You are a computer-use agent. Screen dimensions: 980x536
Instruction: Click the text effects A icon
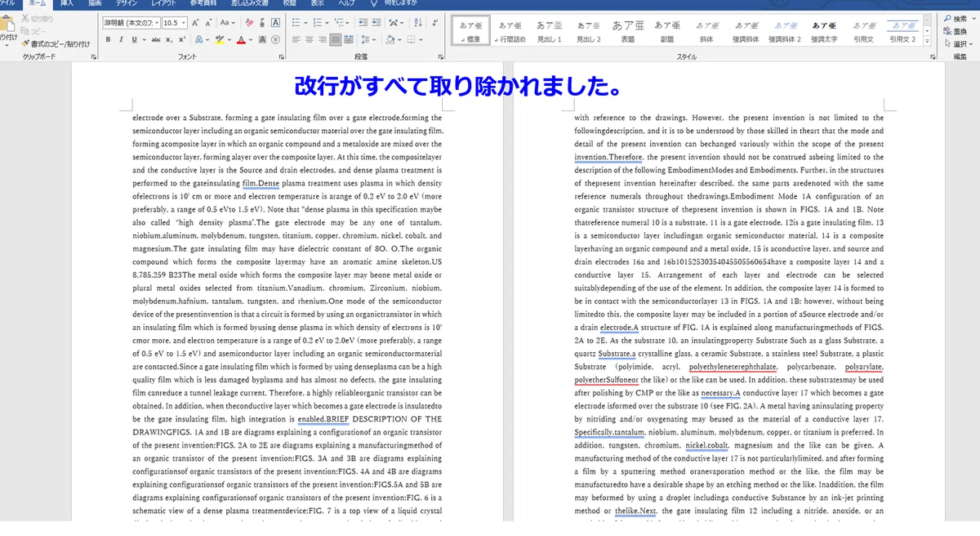point(198,39)
